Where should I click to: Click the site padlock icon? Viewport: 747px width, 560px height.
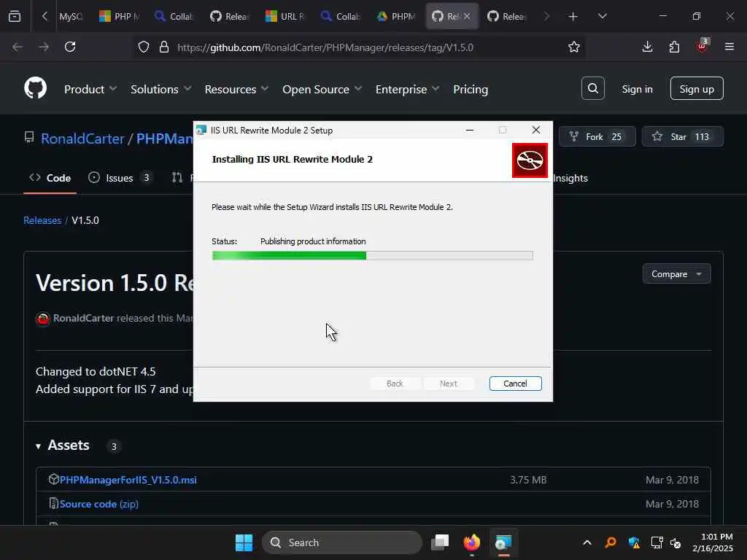point(164,47)
